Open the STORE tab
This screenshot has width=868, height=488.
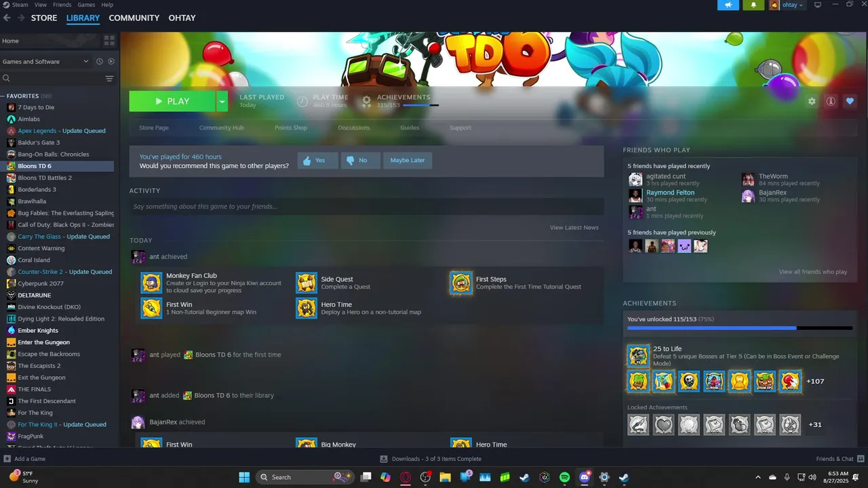[44, 18]
